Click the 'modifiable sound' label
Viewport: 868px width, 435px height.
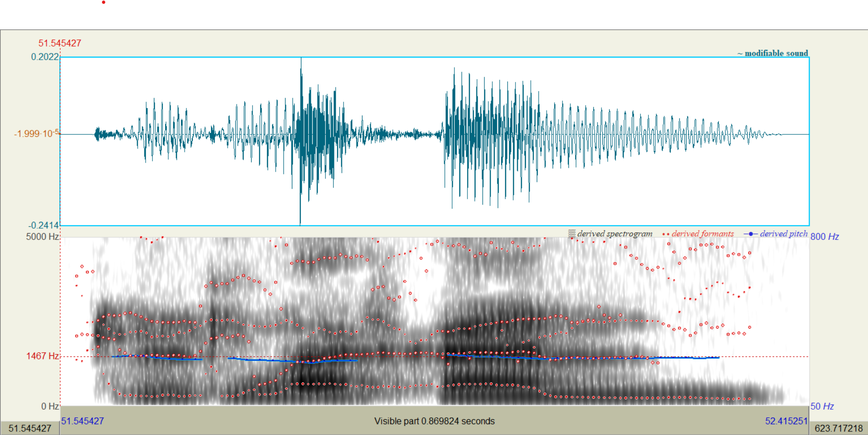point(776,53)
